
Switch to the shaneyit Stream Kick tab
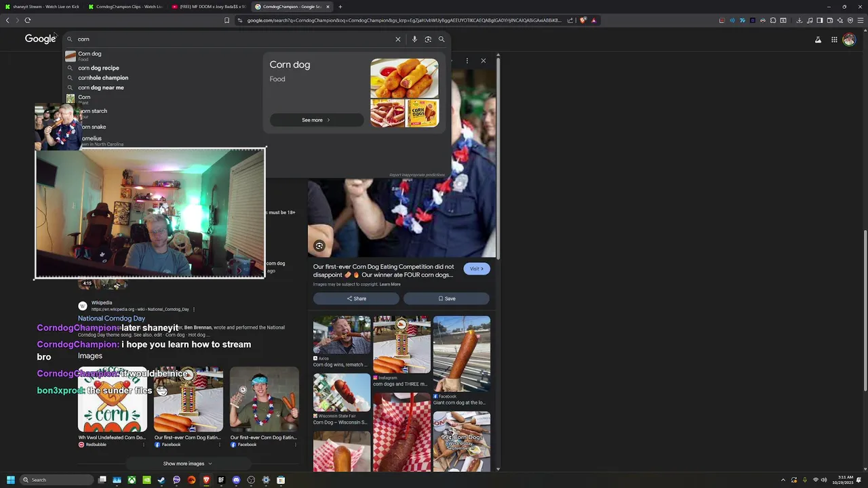pos(42,7)
